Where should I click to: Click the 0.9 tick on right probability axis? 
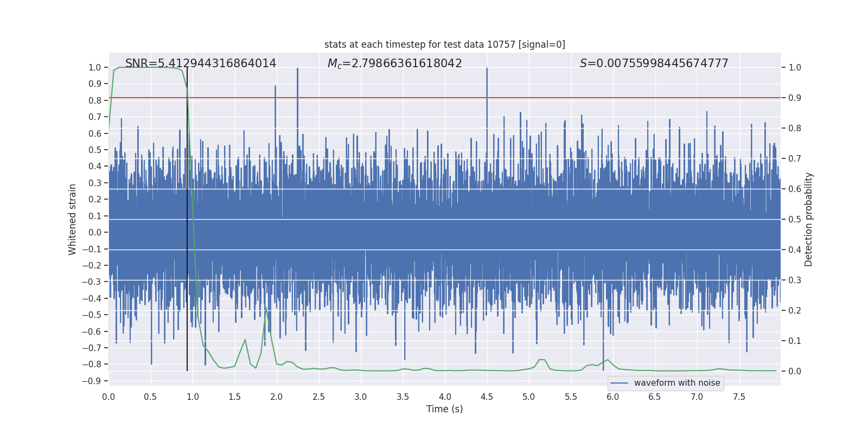tap(795, 98)
